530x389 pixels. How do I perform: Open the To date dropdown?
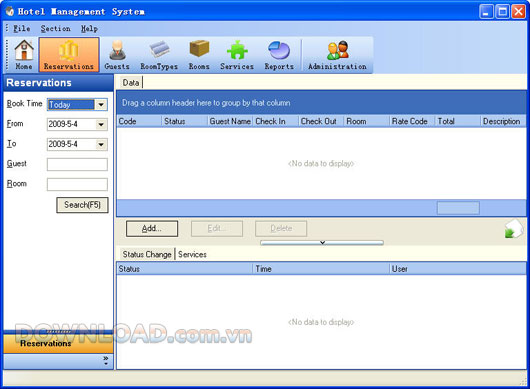tap(101, 144)
